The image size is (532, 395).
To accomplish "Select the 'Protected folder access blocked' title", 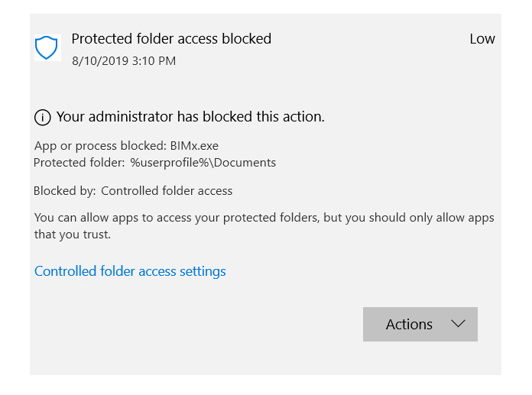I will tap(171, 39).
